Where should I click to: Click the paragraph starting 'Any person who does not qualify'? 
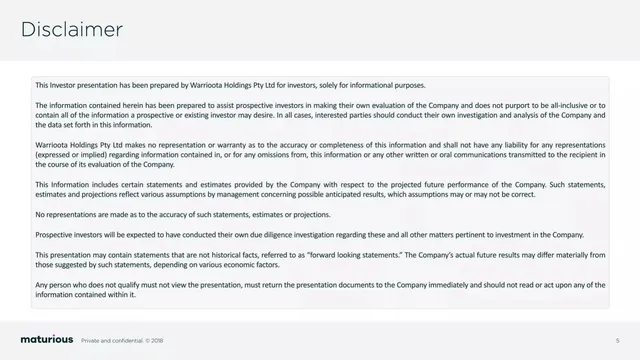(320, 290)
